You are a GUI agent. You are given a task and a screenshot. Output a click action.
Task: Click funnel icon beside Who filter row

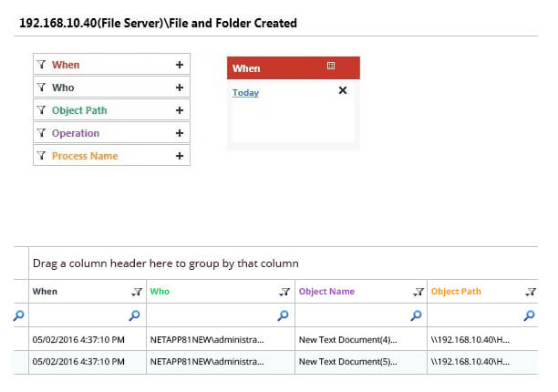tap(41, 88)
